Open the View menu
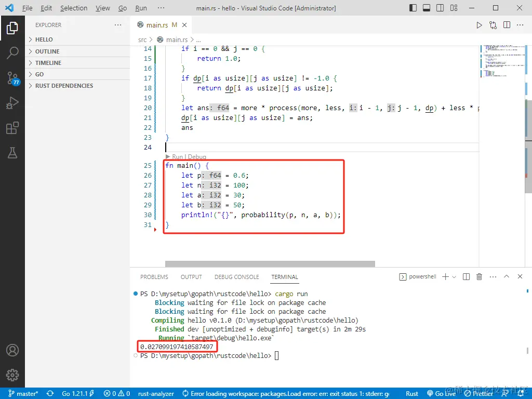This screenshot has width=532, height=399. tap(102, 8)
